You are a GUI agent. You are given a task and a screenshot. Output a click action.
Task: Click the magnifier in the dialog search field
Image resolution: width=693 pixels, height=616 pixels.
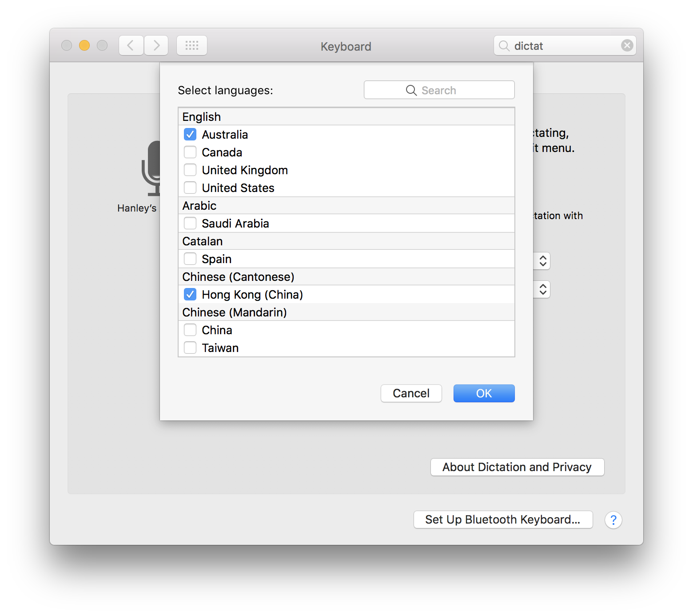coord(411,90)
